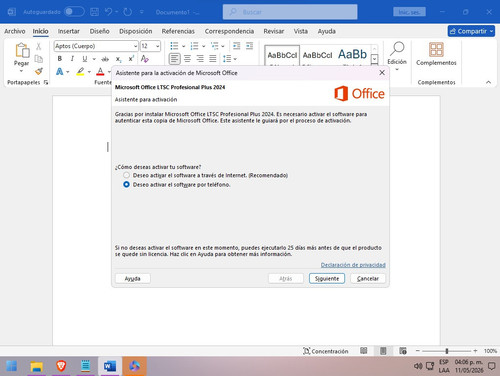This screenshot has width=500, height=376.
Task: Adjust the zoom slider handle
Action: pyautogui.click(x=447, y=351)
